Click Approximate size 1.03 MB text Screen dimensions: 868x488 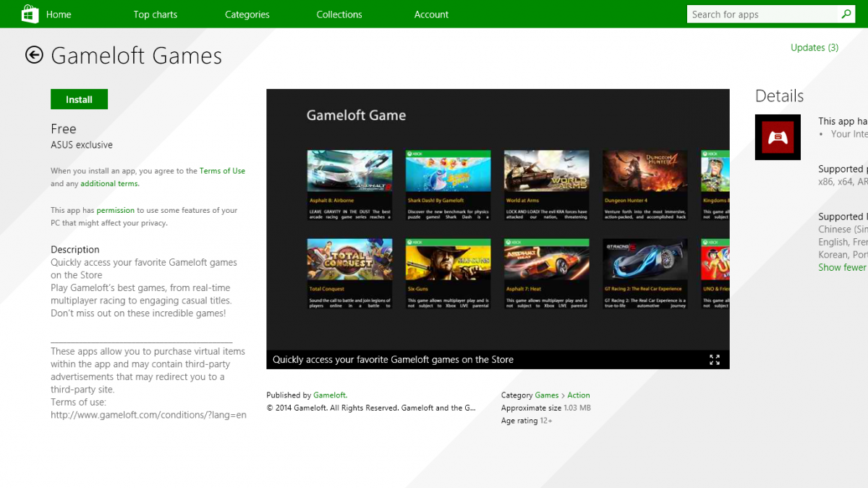[x=546, y=408]
